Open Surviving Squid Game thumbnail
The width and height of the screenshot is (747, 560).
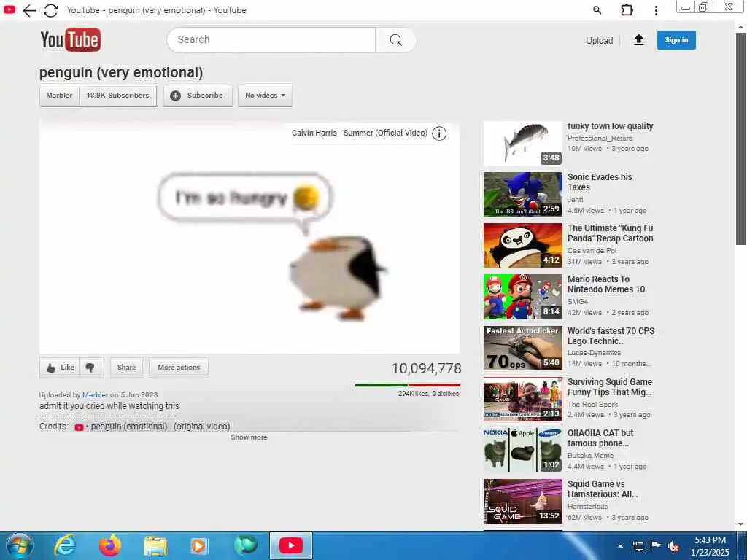(522, 399)
